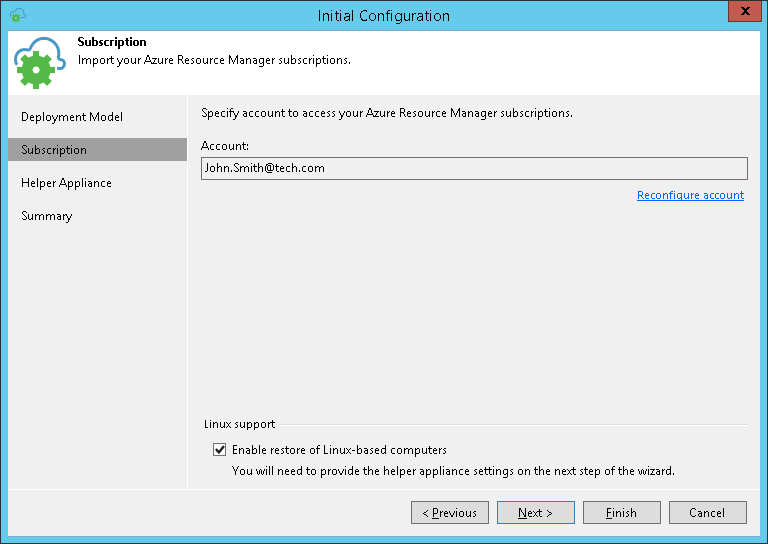Click the 'Specify account to access' instruction text
Image resolution: width=768 pixels, height=544 pixels.
point(387,113)
